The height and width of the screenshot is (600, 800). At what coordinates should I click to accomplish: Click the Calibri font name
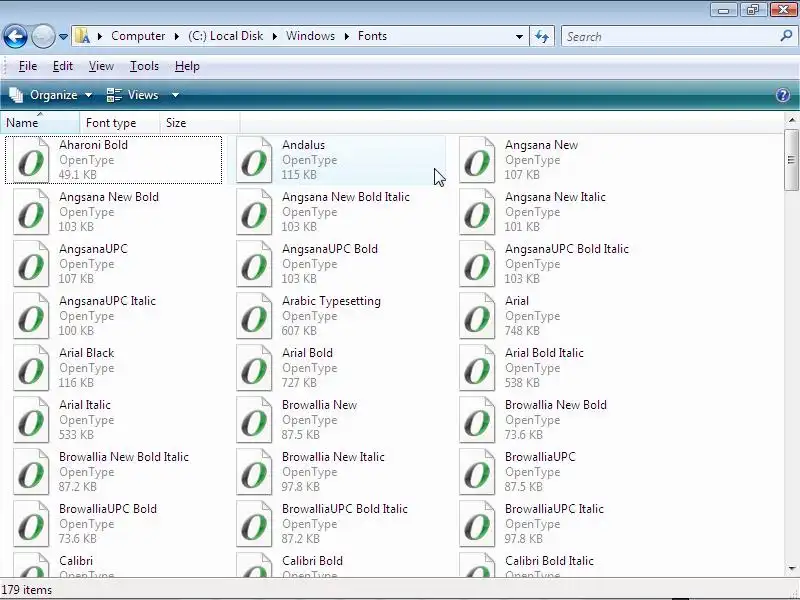click(x=76, y=561)
